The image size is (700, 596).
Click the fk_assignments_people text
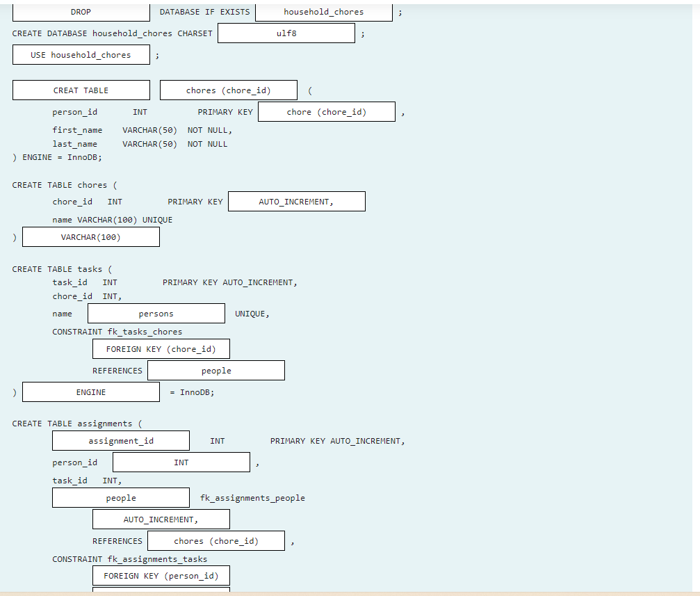(x=252, y=498)
